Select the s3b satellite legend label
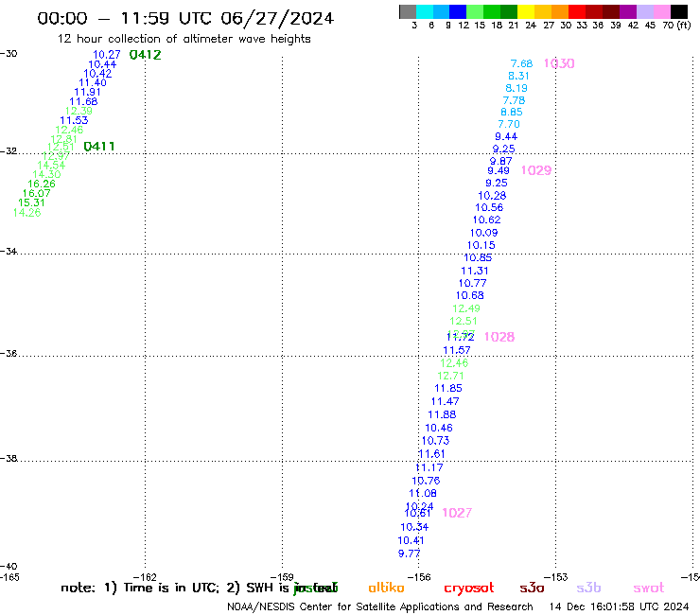The width and height of the screenshot is (700, 615). [x=588, y=588]
